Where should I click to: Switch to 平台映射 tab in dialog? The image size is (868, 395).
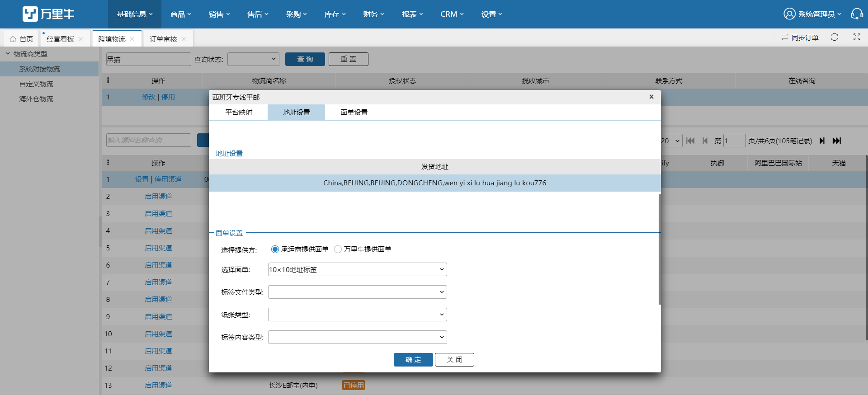pos(239,112)
